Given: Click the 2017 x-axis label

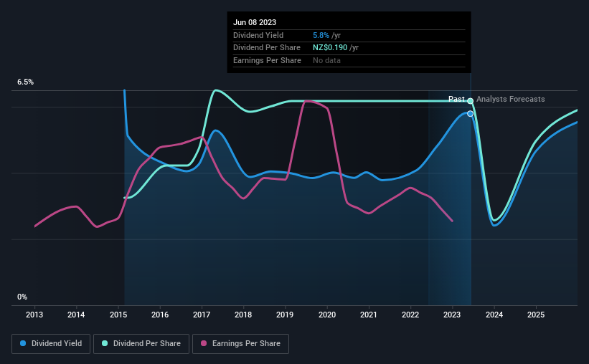Looking at the screenshot, I should (x=202, y=315).
